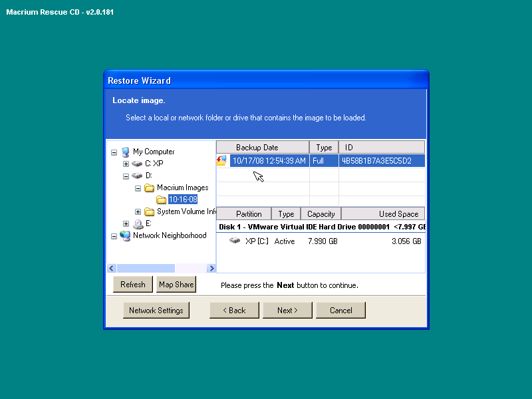Click the backup list Type column header
Image resolution: width=532 pixels, height=399 pixels.
click(324, 147)
